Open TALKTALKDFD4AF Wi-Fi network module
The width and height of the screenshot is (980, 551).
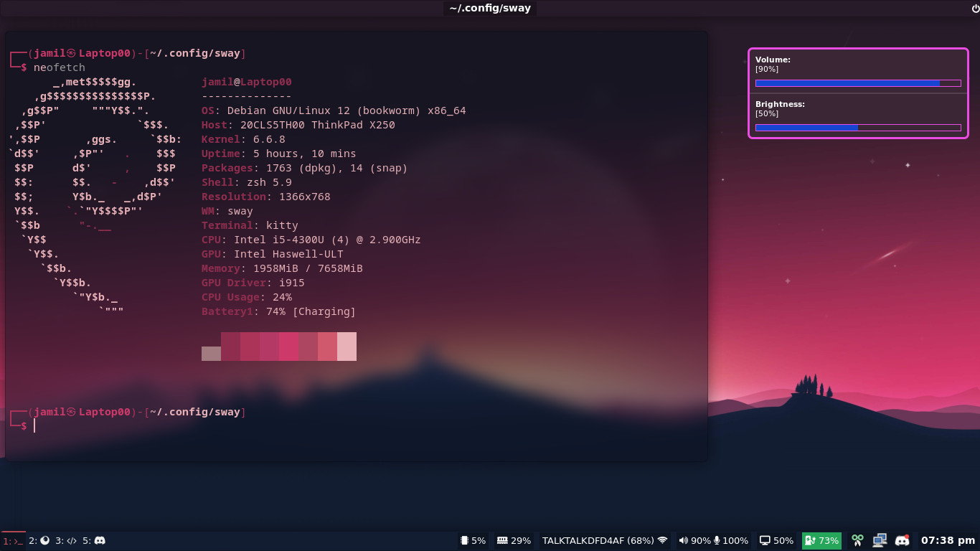(x=605, y=541)
